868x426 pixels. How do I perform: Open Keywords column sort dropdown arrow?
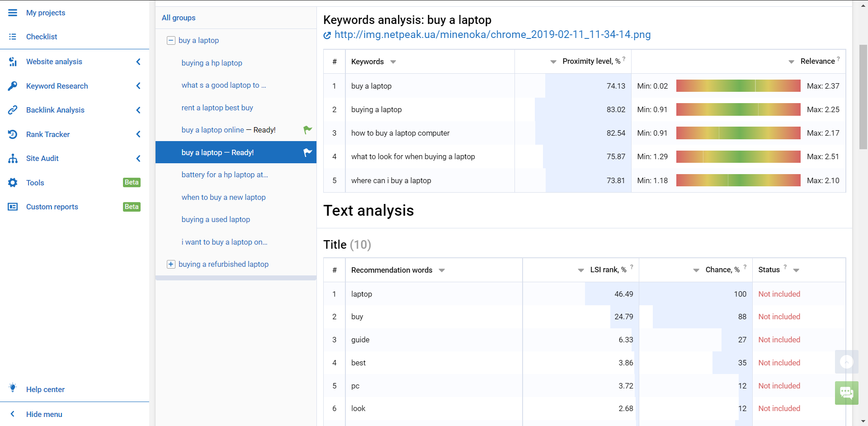[393, 62]
